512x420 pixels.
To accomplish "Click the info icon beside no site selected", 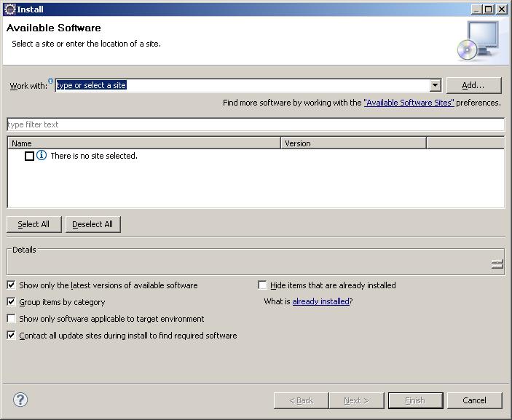I will coord(42,156).
